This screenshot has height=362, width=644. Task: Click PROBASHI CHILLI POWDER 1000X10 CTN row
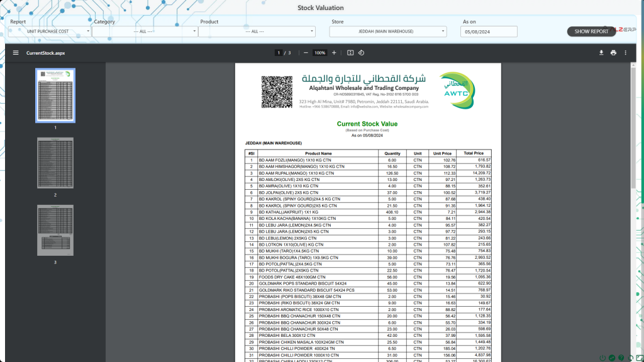click(x=368, y=355)
